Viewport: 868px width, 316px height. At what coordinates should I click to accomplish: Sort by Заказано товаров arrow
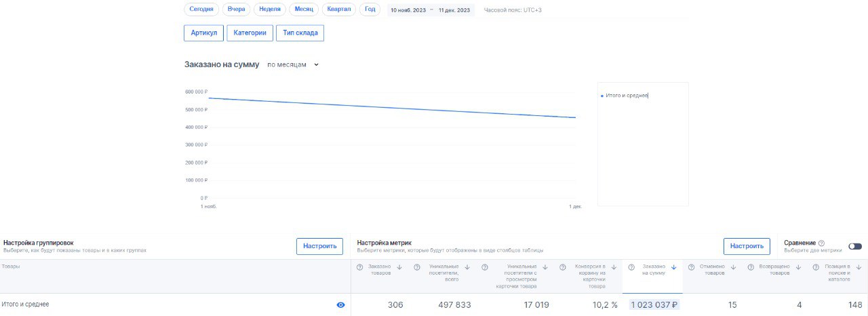pos(399,267)
